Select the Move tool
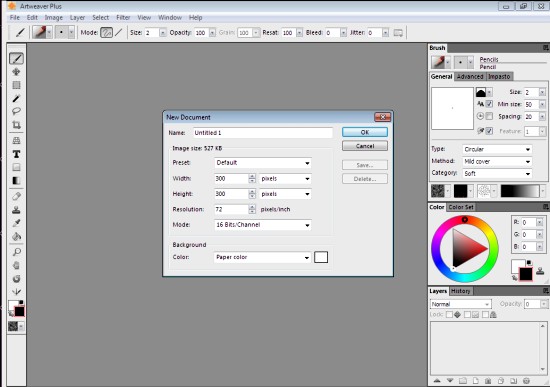 coord(16,72)
